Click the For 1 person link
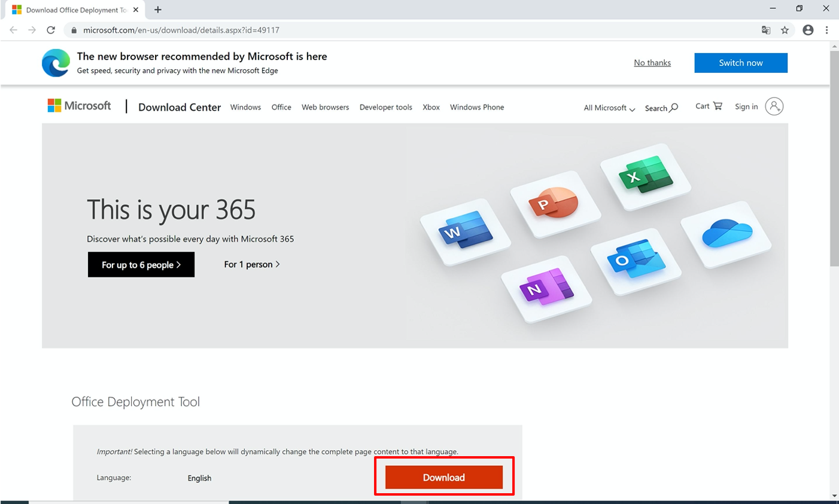The image size is (839, 504). [252, 264]
